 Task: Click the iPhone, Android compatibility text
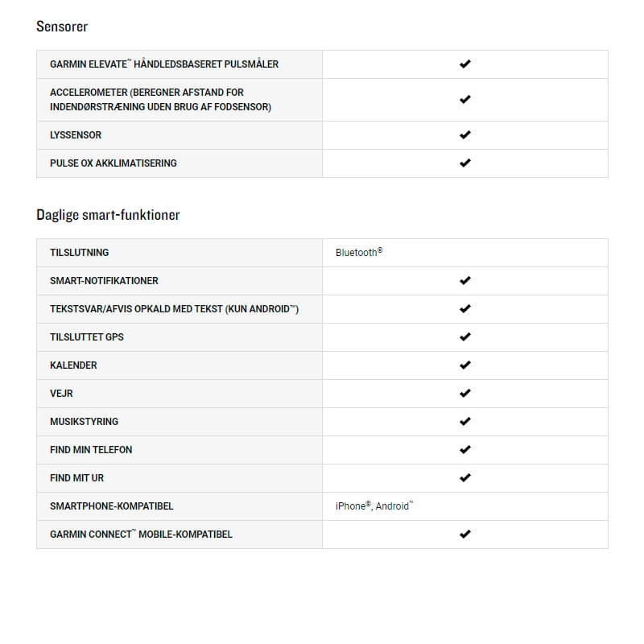374,506
